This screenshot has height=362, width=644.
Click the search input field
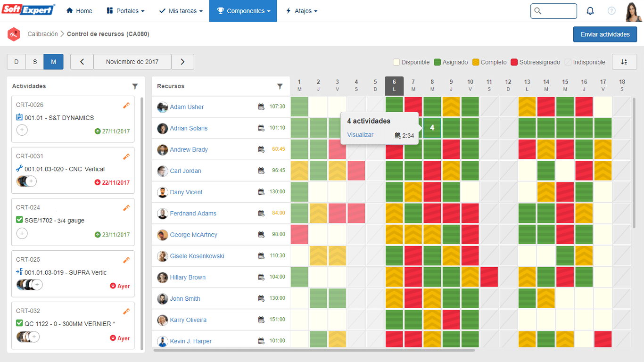[553, 11]
